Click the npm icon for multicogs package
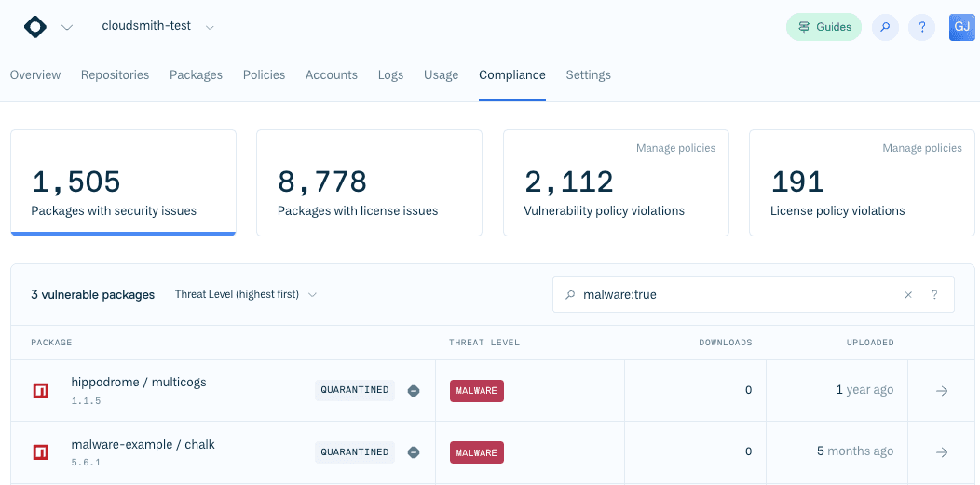This screenshot has height=485, width=980. point(41,391)
